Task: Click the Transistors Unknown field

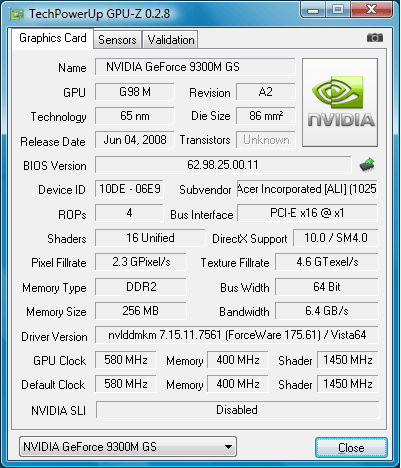Action: [x=266, y=140]
